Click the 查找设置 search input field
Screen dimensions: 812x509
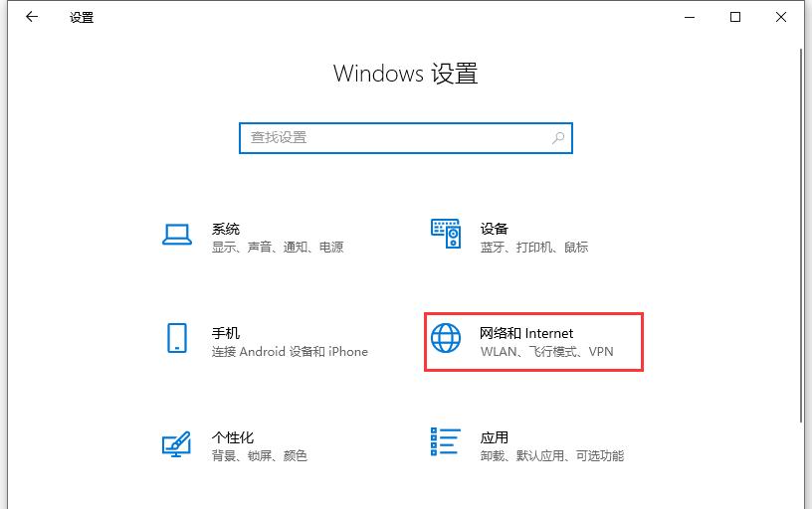406,138
